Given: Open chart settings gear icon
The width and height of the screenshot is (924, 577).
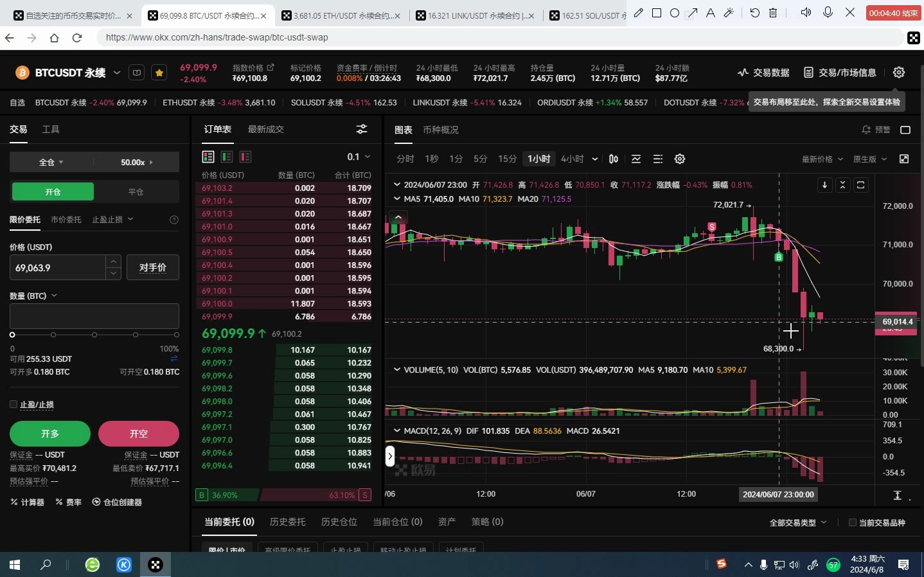Looking at the screenshot, I should pos(680,159).
